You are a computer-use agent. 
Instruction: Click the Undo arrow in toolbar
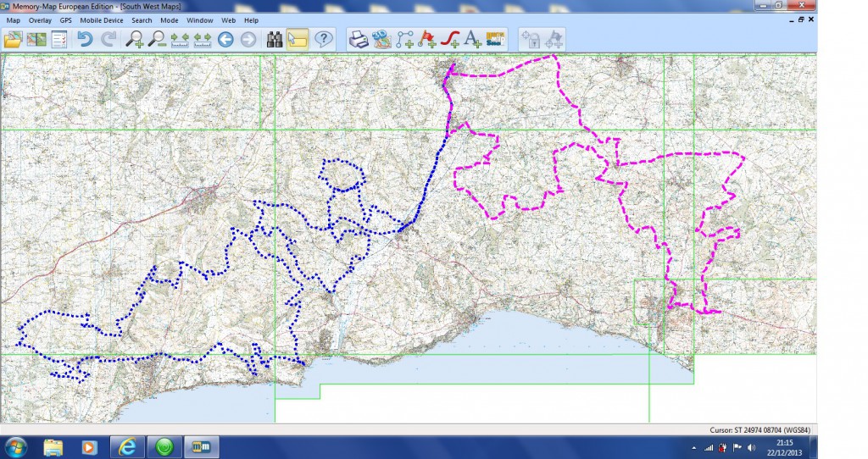85,39
